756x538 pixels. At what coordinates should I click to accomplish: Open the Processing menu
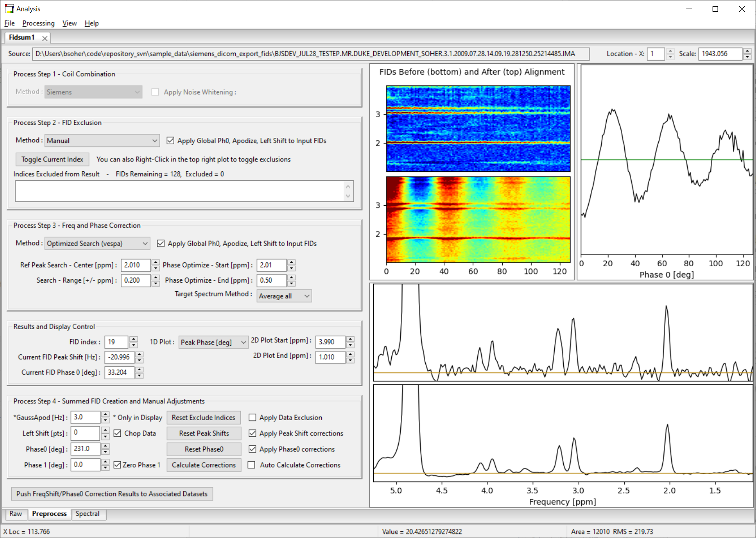38,23
